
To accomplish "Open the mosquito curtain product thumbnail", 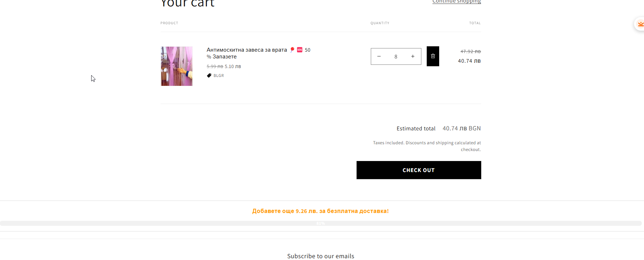I will pyautogui.click(x=177, y=66).
